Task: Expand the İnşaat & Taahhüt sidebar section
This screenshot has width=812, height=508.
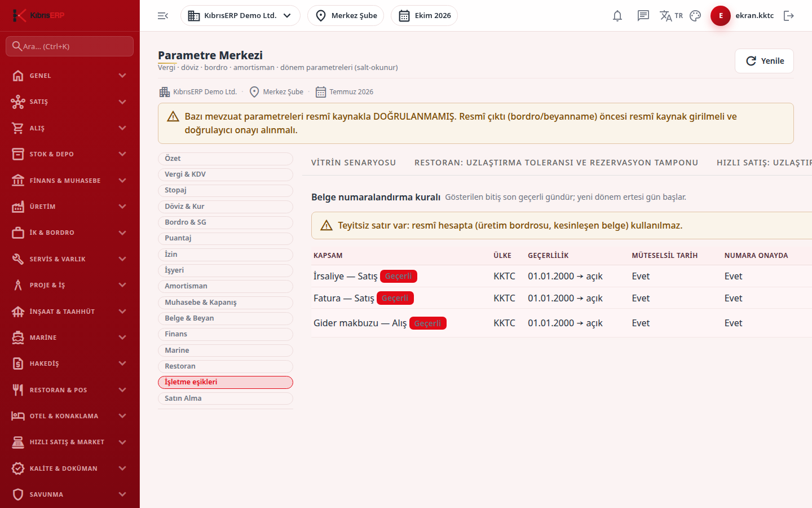Action: pyautogui.click(x=70, y=312)
